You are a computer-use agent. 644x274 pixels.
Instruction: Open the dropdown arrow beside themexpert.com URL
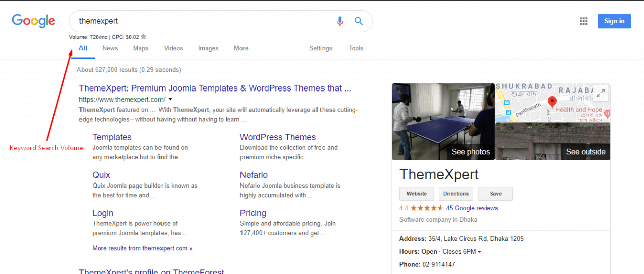[170, 99]
